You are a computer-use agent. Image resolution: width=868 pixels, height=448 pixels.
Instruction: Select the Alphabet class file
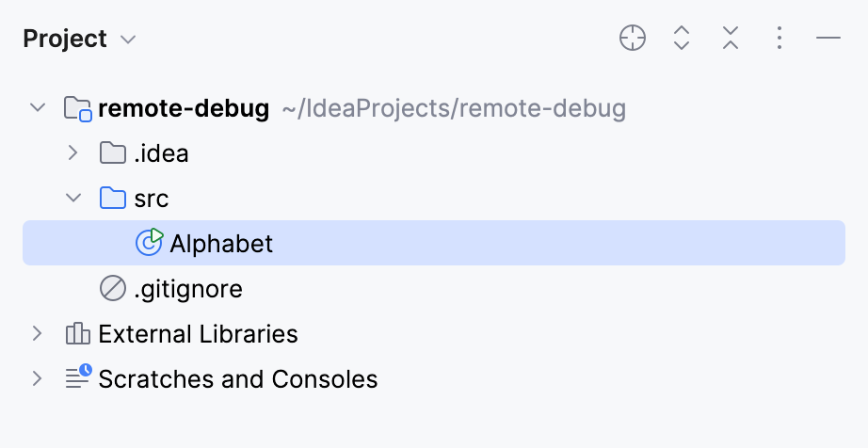pos(221,244)
